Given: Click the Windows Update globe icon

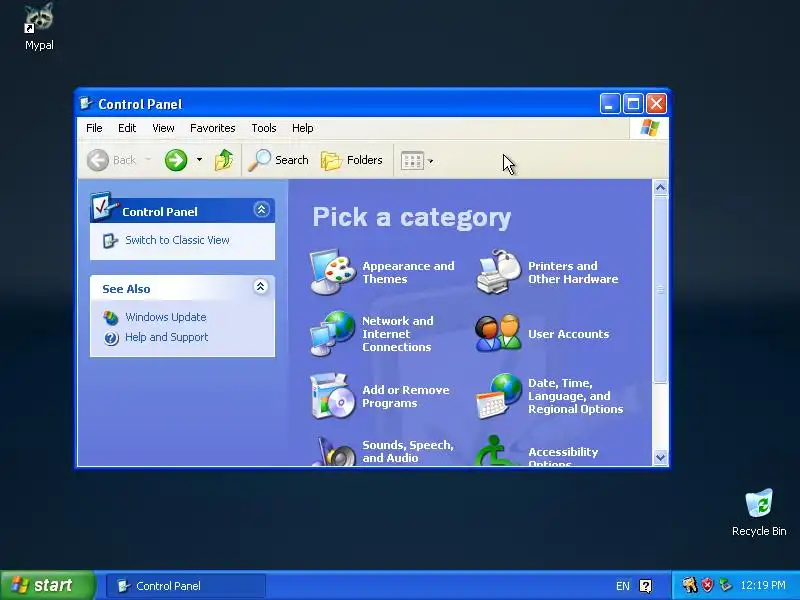Looking at the screenshot, I should (111, 318).
